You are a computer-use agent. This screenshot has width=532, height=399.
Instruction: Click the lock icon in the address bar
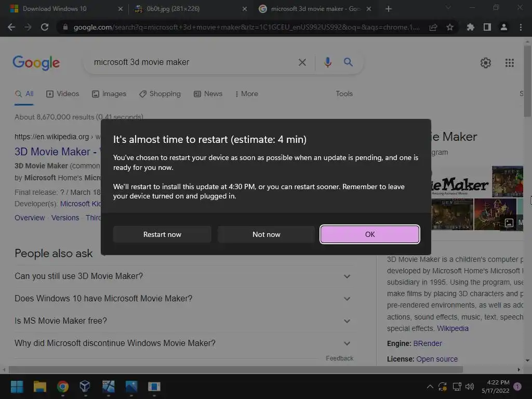coord(65,27)
